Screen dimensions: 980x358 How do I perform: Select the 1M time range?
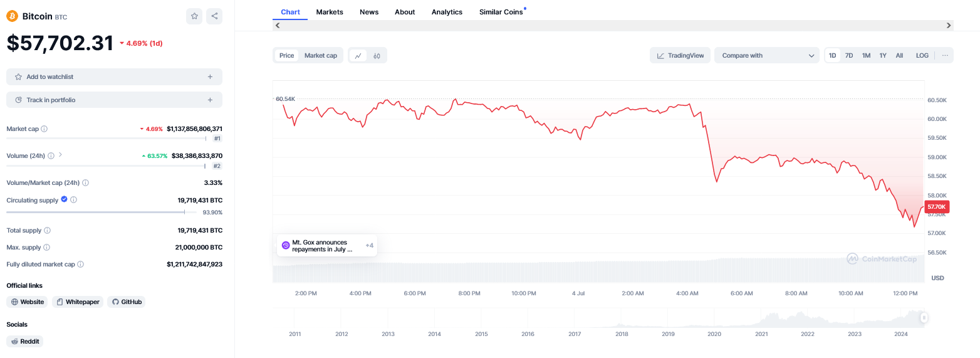(x=866, y=56)
